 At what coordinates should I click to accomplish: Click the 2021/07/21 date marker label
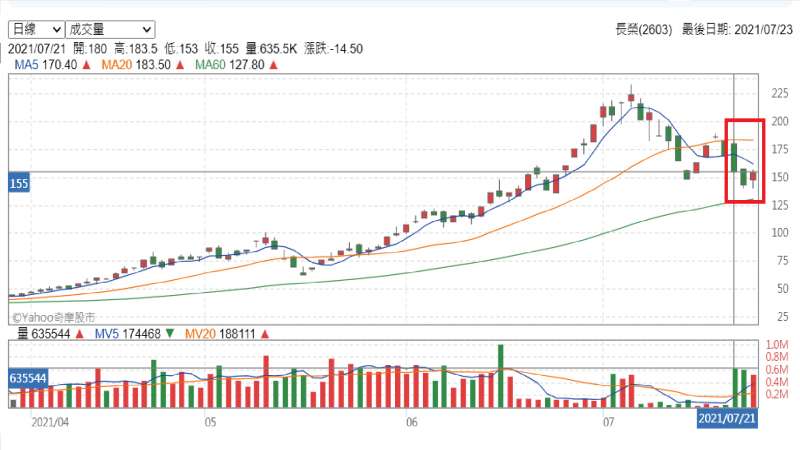tap(727, 419)
